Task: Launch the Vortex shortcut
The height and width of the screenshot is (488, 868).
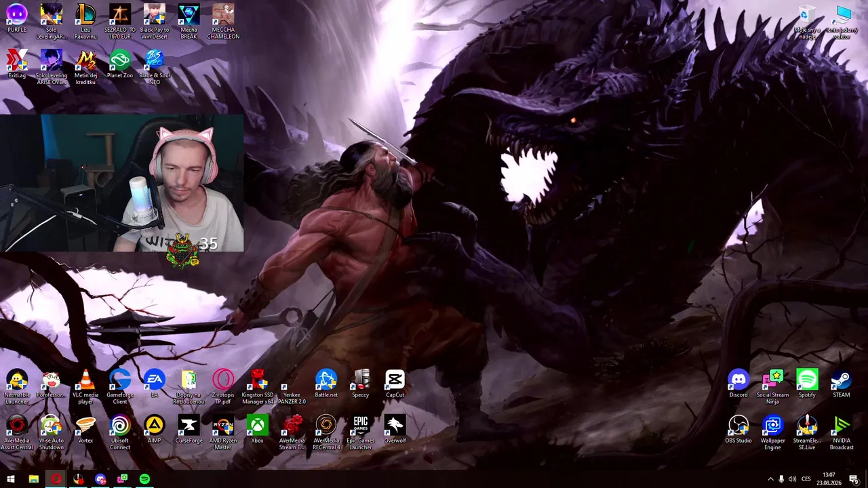Action: (x=85, y=430)
